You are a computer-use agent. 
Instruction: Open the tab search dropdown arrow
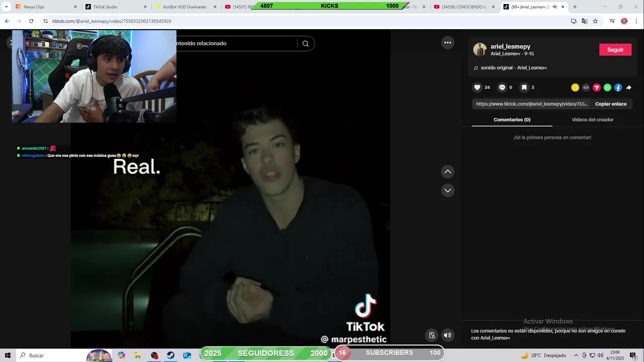6,7
